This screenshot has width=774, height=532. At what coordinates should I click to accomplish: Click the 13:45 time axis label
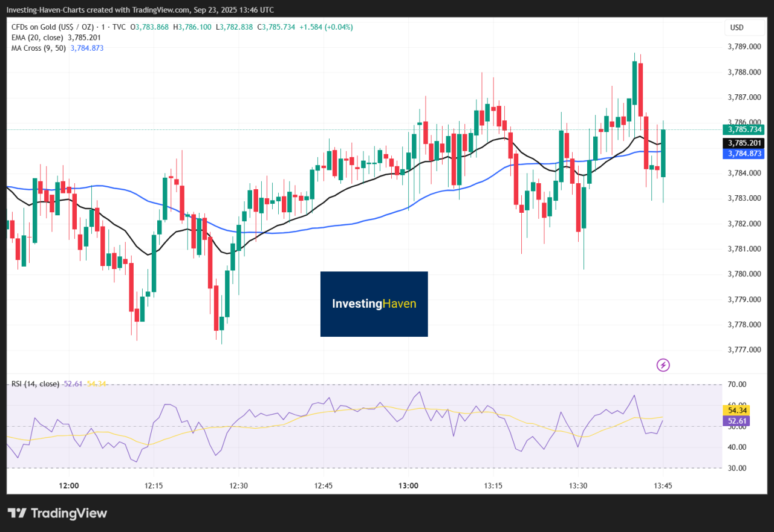click(663, 486)
